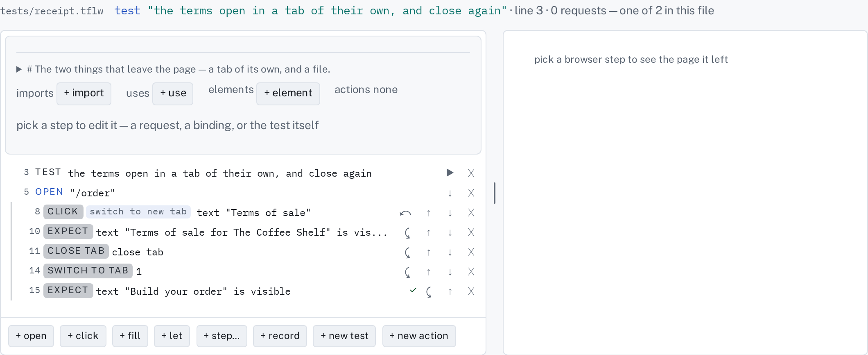
Task: Start recording with + record
Action: [280, 336]
